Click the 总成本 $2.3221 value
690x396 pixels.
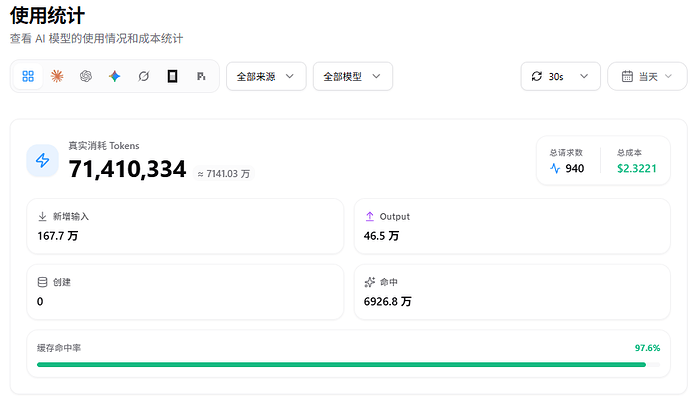pos(637,169)
